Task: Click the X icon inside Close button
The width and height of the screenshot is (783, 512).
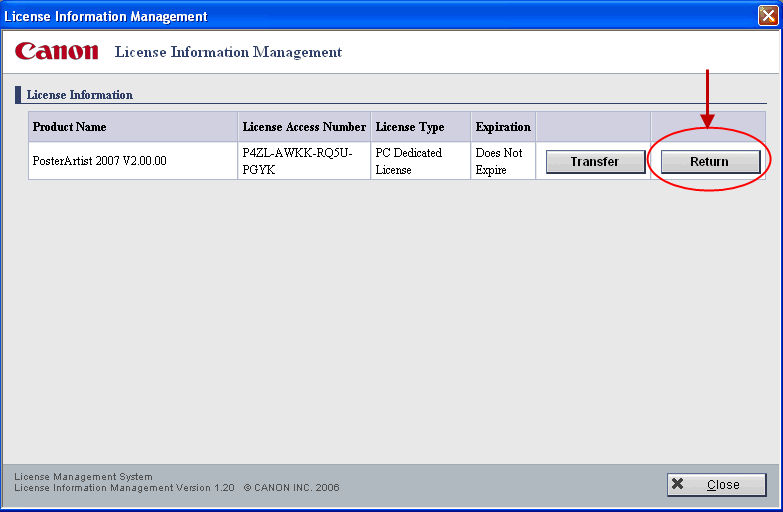Action: coord(678,484)
